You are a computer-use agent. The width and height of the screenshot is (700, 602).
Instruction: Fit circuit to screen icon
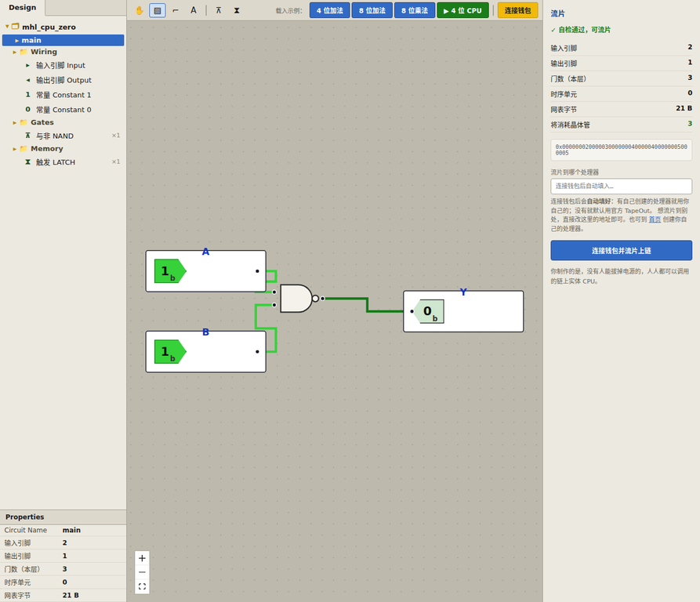tap(142, 586)
